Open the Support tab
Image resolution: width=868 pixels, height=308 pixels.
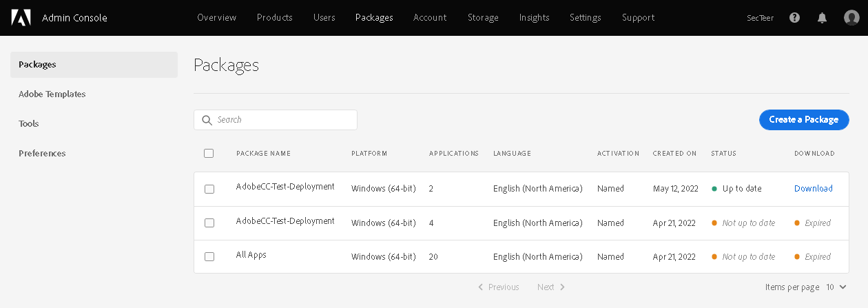point(638,18)
